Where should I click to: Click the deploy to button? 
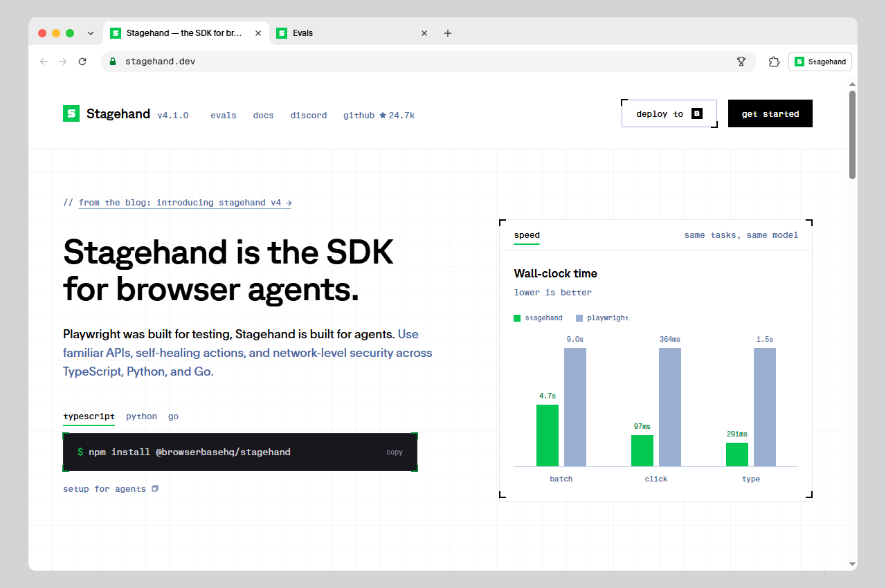[669, 113]
